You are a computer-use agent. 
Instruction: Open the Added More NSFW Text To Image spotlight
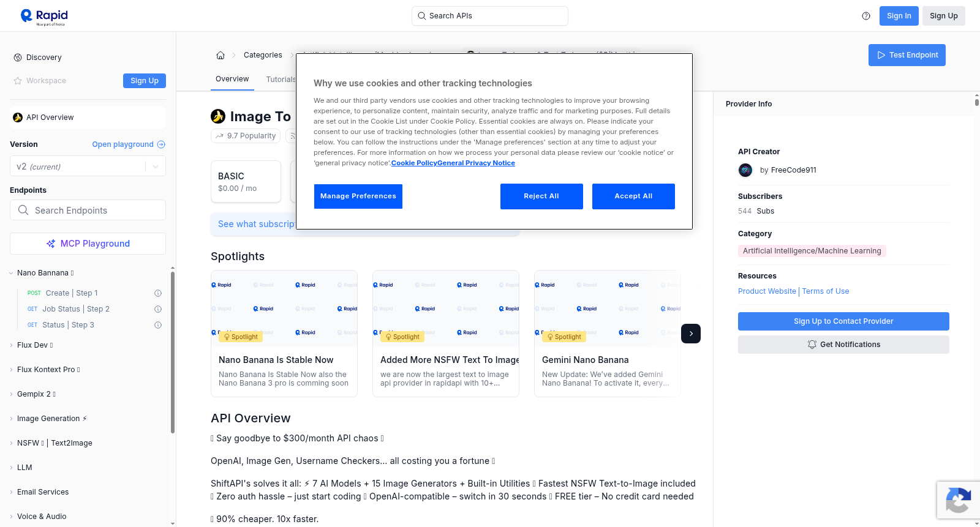point(446,334)
